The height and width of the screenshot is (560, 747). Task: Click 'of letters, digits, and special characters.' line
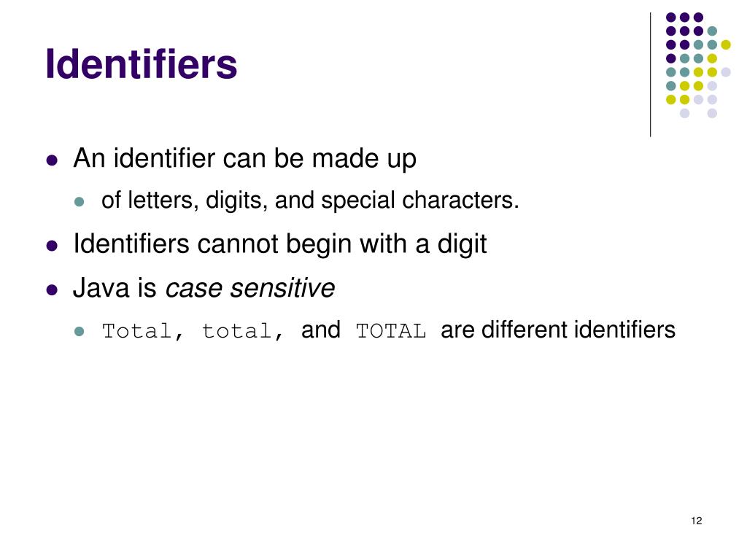point(310,201)
